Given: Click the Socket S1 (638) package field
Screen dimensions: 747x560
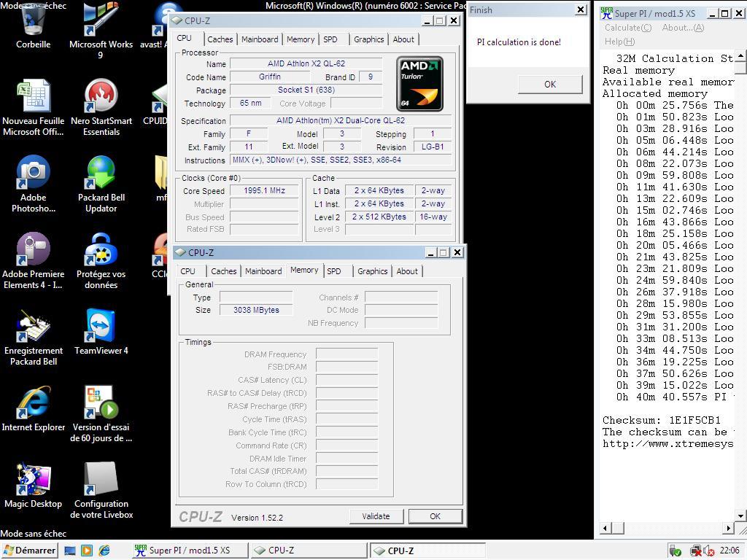Looking at the screenshot, I should [x=306, y=90].
